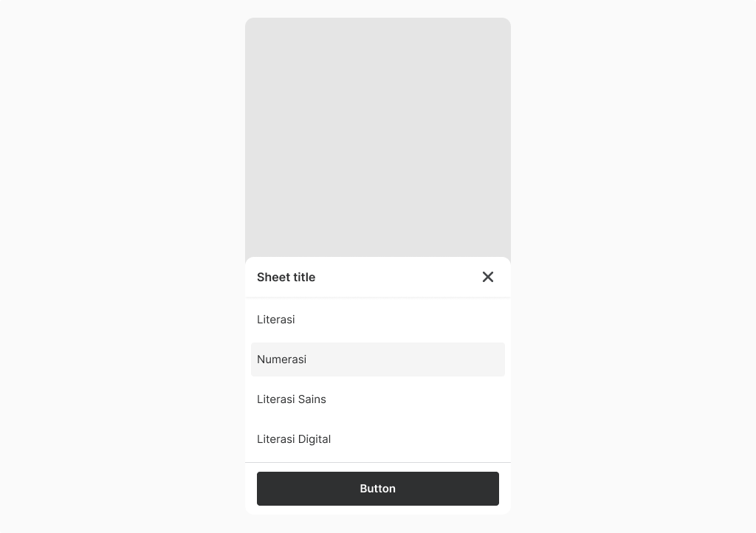
Task: Click the Sheet title heading text
Action: click(x=286, y=277)
